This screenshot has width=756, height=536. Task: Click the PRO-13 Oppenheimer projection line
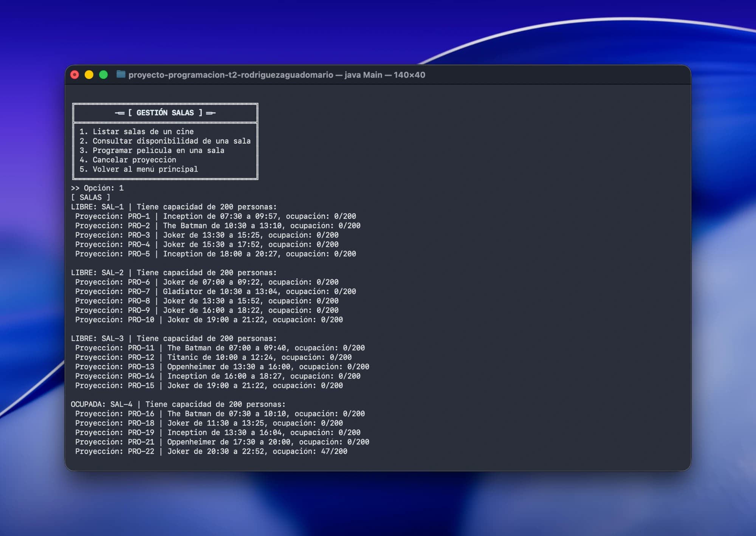(222, 367)
